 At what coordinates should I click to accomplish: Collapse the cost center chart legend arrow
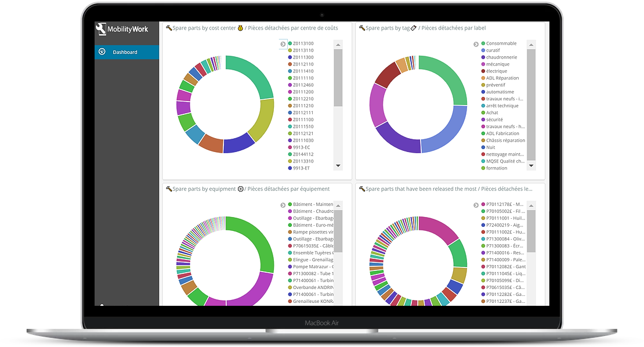coord(283,44)
